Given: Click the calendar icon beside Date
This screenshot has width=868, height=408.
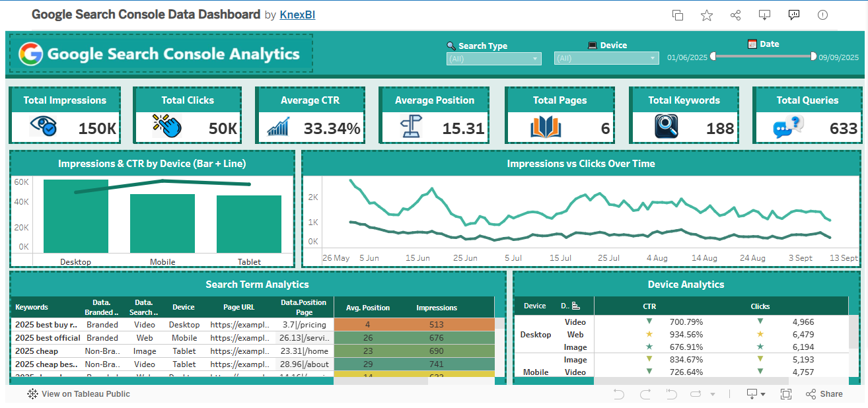Looking at the screenshot, I should [752, 44].
